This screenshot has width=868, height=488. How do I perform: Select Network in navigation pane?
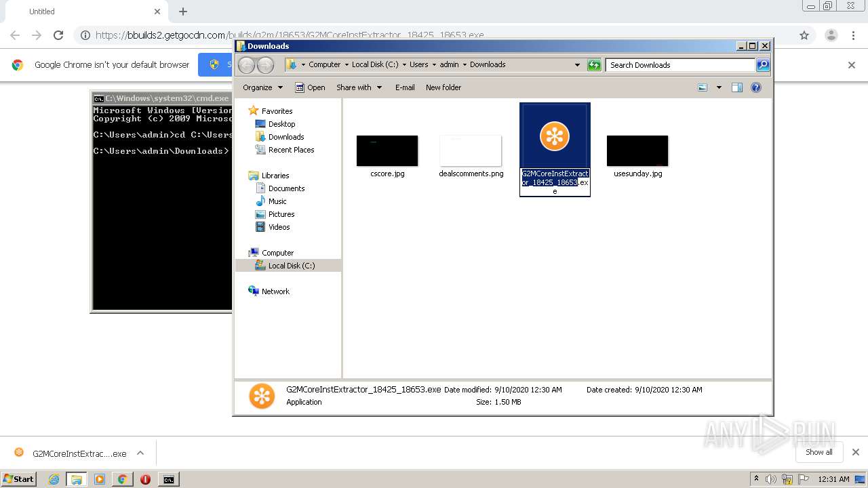[269, 291]
